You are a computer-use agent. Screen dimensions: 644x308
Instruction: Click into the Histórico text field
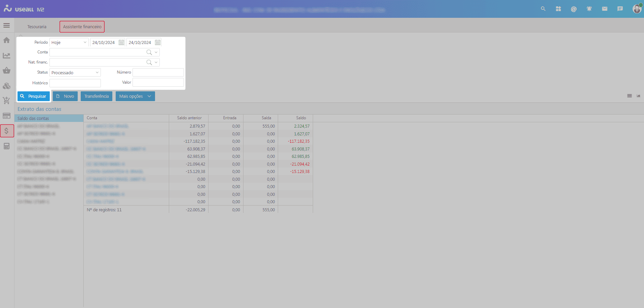click(x=75, y=83)
